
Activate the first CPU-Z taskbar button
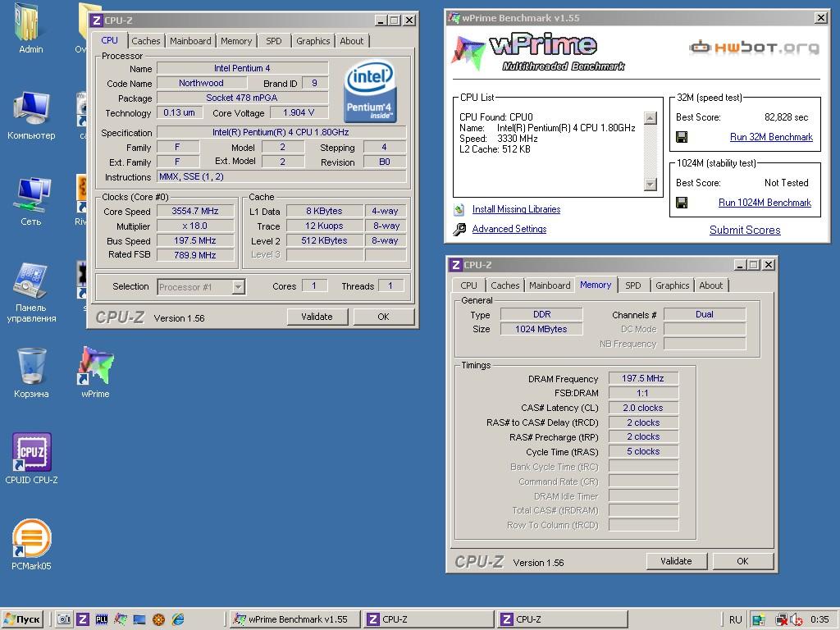point(428,619)
